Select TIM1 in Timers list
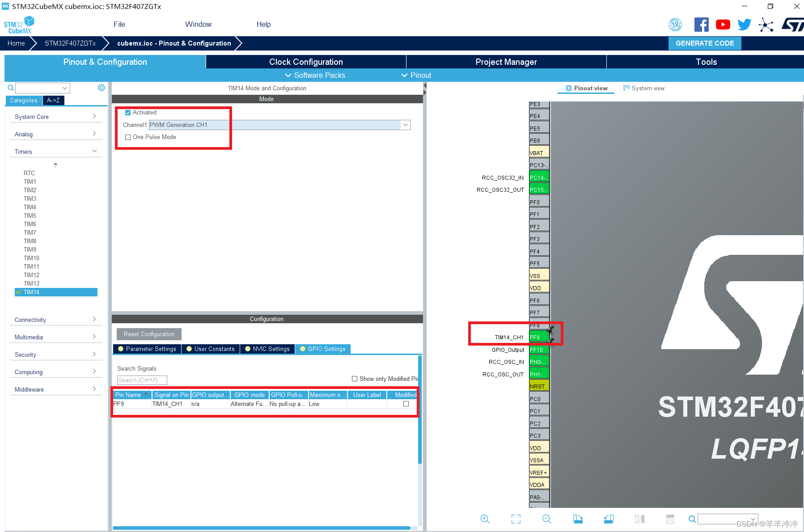Image resolution: width=804 pixels, height=532 pixels. tap(30, 182)
